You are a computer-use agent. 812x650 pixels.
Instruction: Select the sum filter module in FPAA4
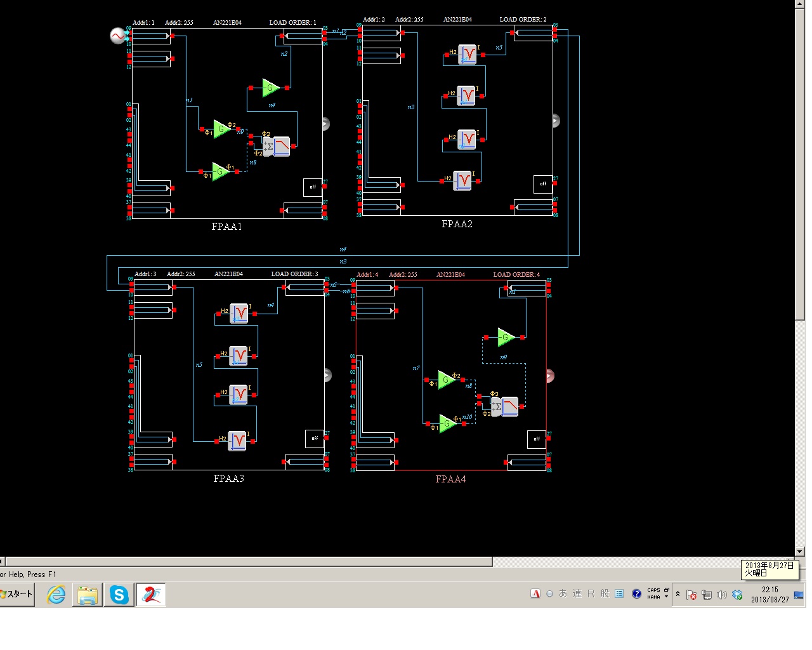(505, 406)
